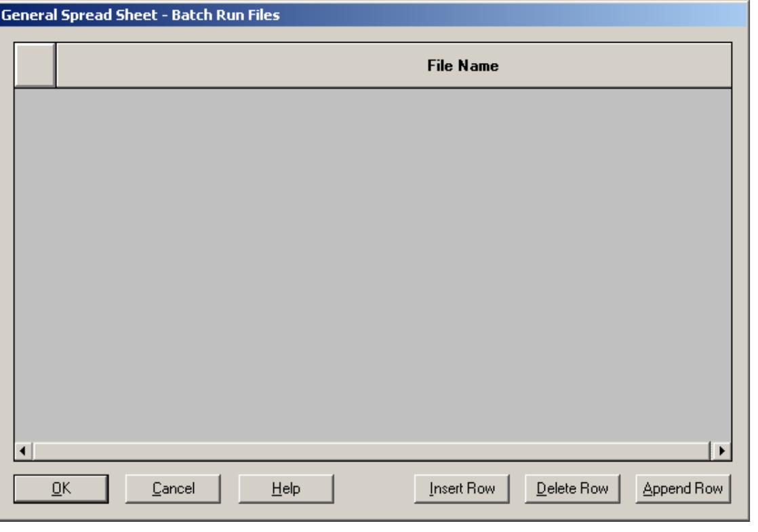This screenshot has width=758, height=532.
Task: Confirm with the OK button
Action: click(61, 489)
